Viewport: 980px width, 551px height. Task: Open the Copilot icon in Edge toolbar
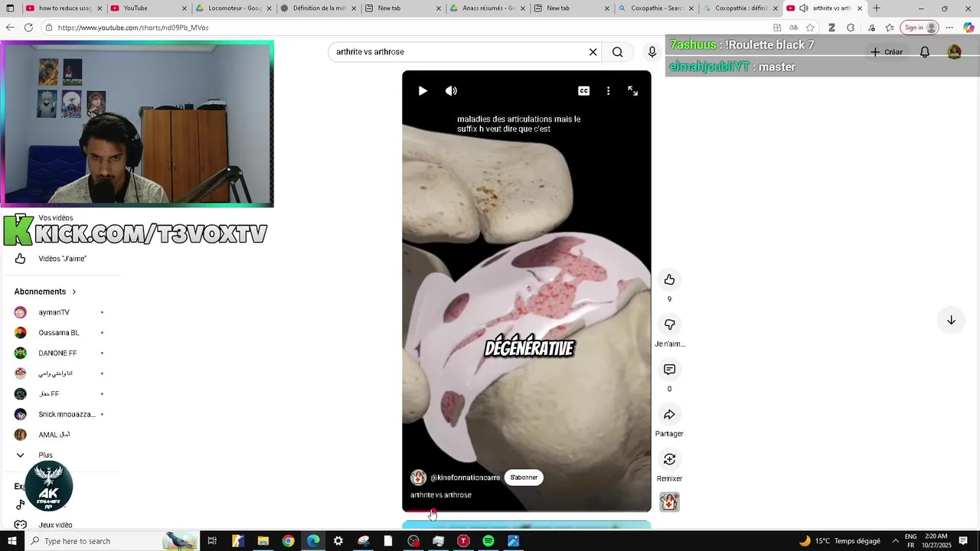[969, 28]
